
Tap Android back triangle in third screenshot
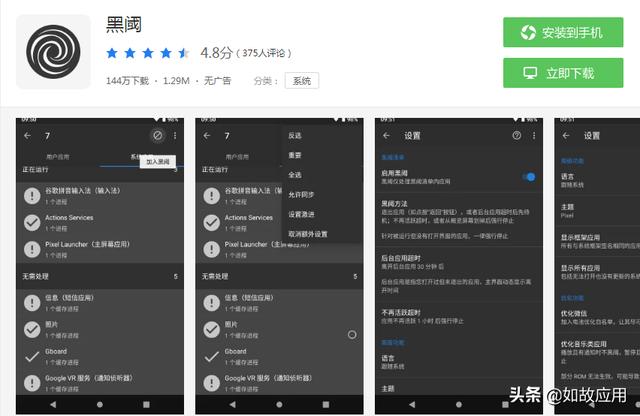coord(412,405)
